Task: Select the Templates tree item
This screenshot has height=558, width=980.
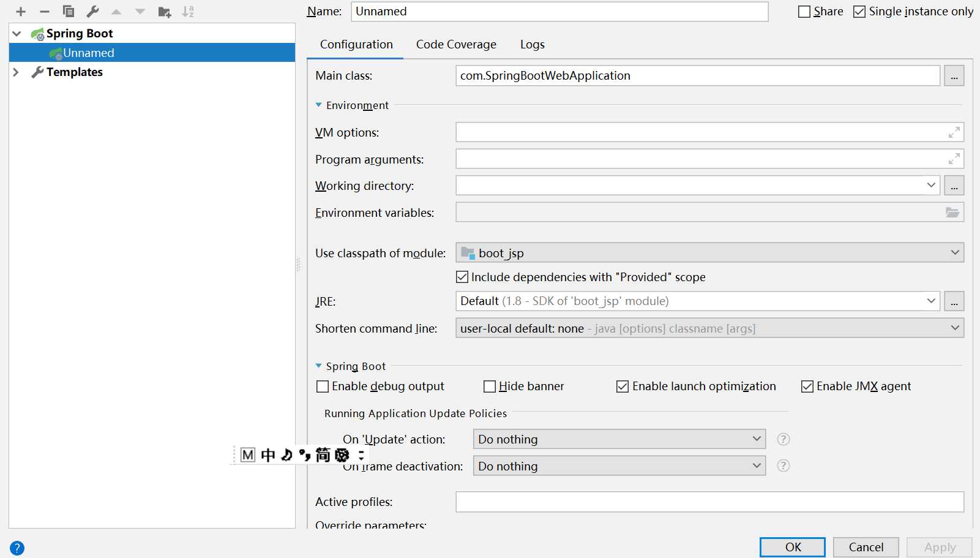Action: coord(74,72)
